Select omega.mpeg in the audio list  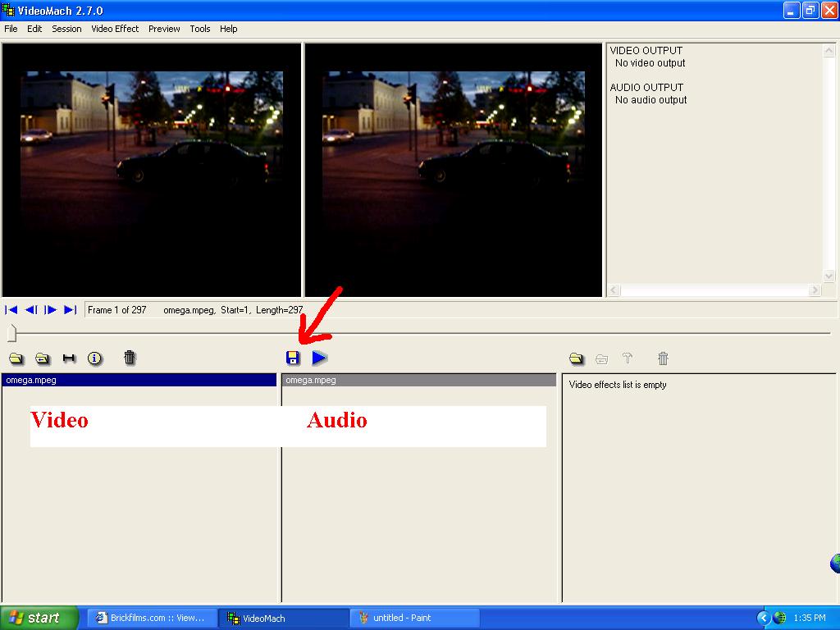click(x=419, y=381)
